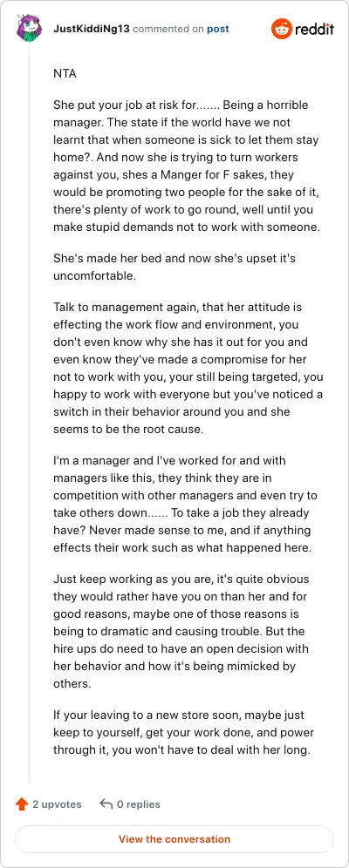Click paragraph starting "Just keep working"
Image resolution: width=349 pixels, height=868 pixels.
click(181, 631)
